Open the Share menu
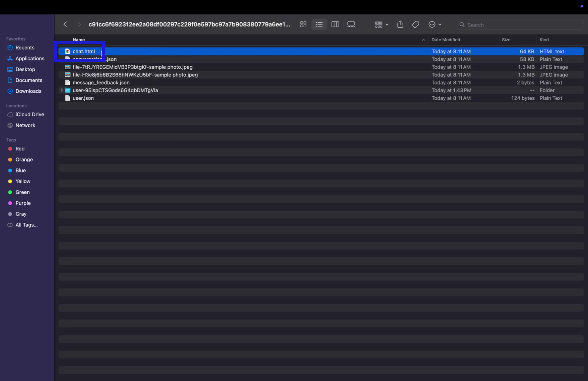 (x=400, y=24)
